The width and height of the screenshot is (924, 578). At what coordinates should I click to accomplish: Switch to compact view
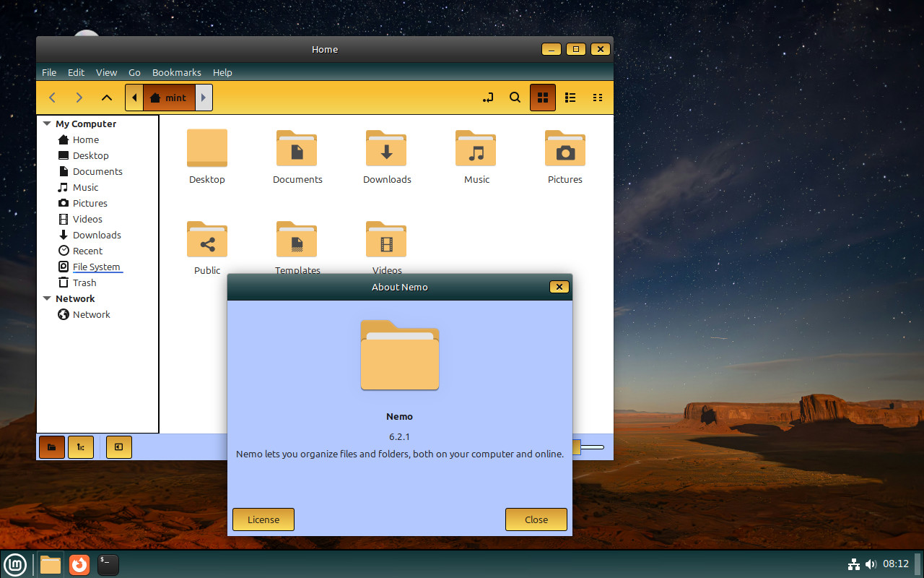598,98
